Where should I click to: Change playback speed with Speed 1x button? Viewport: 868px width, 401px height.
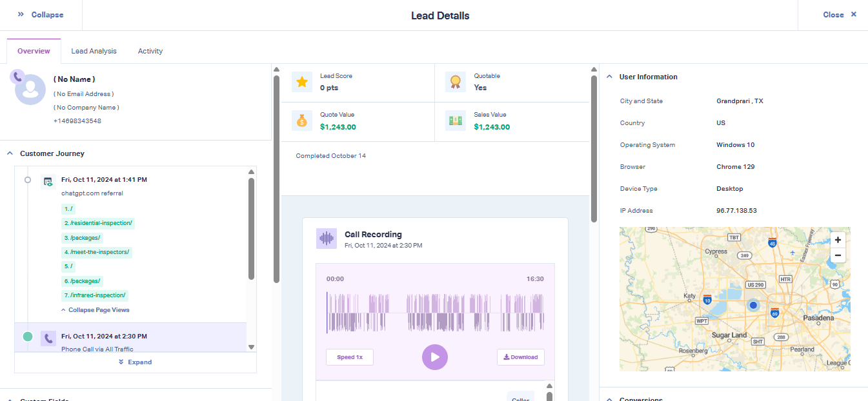350,357
